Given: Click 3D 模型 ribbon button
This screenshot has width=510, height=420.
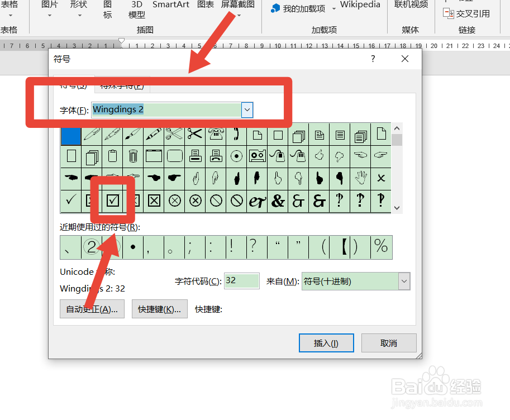Looking at the screenshot, I should click(137, 9).
